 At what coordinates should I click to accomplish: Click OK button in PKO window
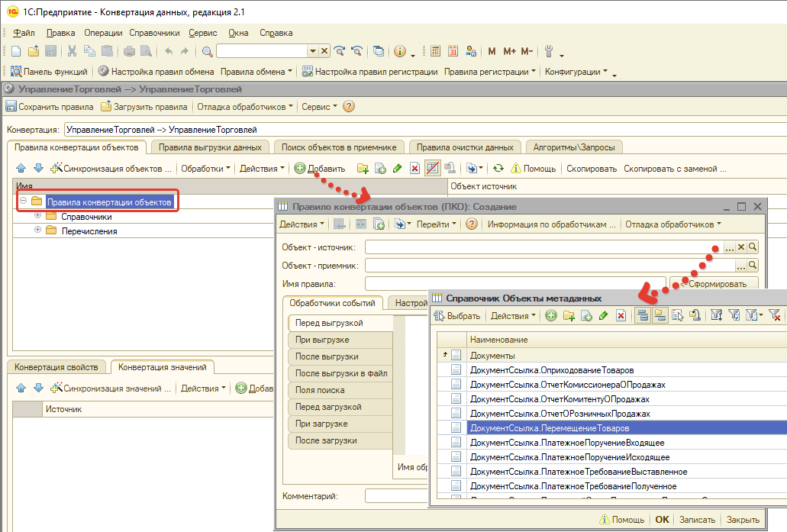[662, 520]
